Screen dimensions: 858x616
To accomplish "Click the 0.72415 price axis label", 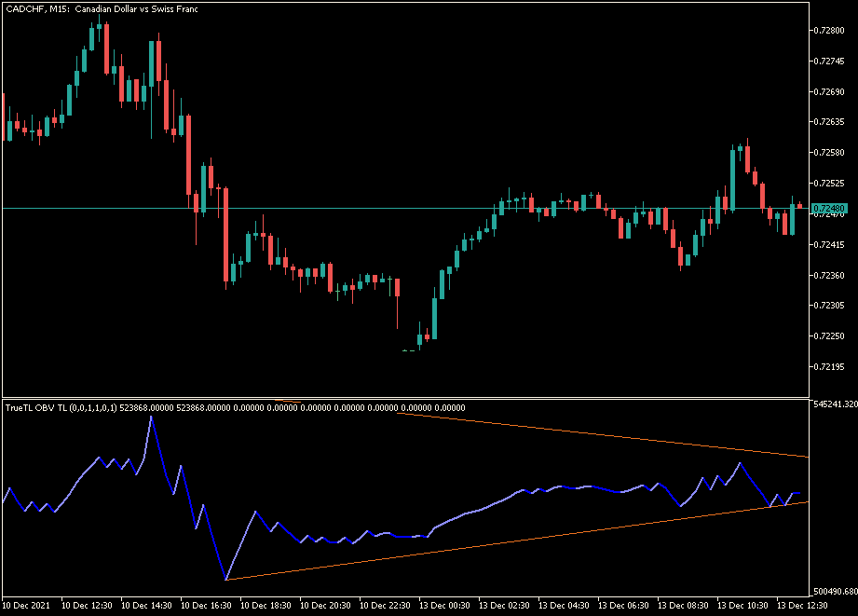I will [x=829, y=245].
